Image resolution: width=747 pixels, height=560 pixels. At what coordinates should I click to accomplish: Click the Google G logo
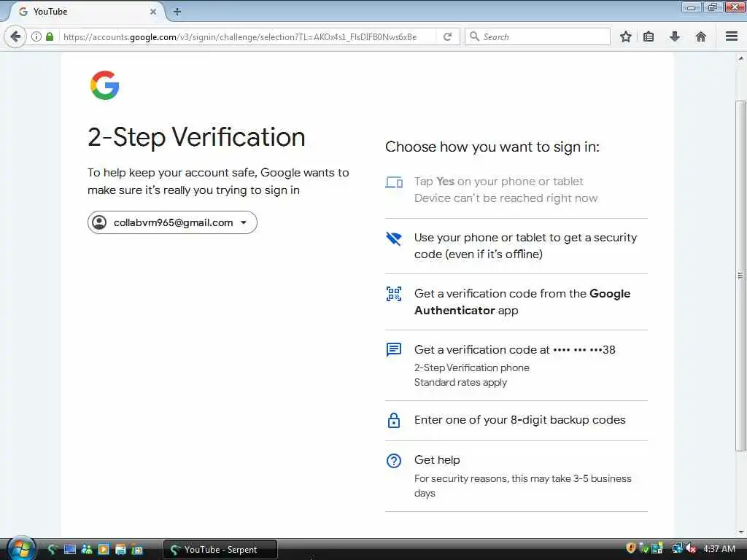coord(105,85)
